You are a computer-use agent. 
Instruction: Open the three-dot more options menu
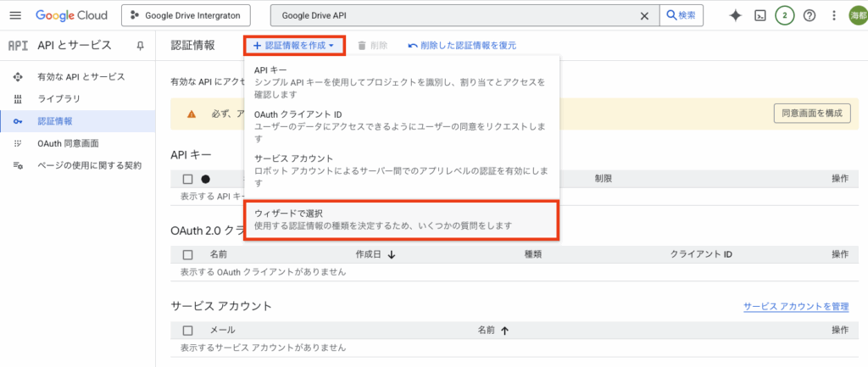[834, 15]
